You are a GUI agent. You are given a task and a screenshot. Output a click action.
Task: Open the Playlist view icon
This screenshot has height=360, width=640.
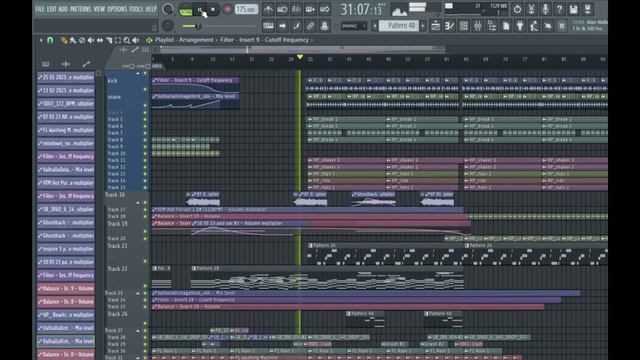[x=436, y=26]
